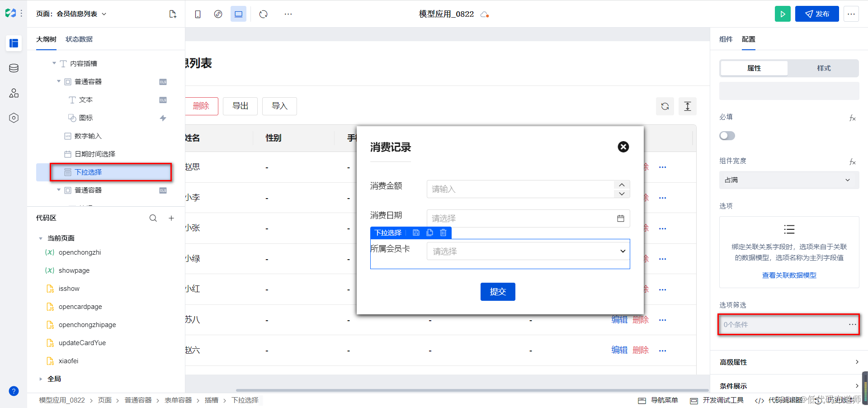Decrease the 消费金额 number stepper

click(622, 194)
